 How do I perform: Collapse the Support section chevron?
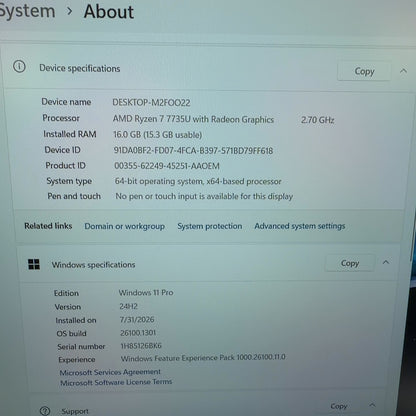coord(372,405)
